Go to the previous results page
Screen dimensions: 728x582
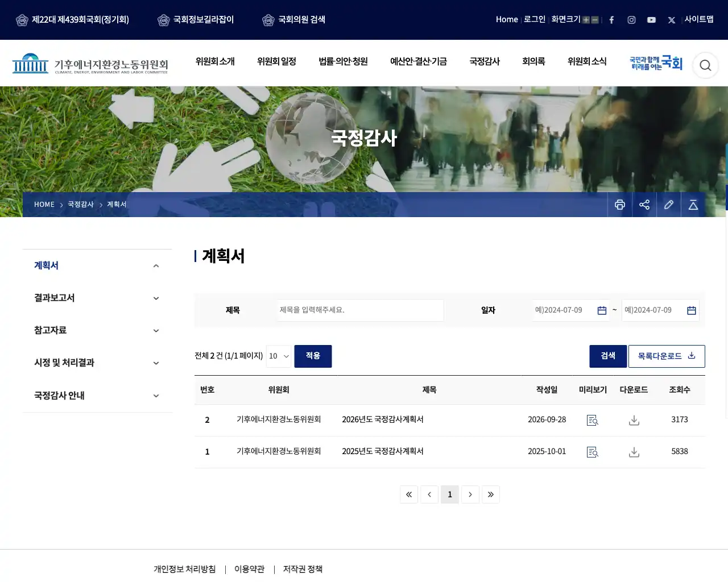pyautogui.click(x=429, y=494)
